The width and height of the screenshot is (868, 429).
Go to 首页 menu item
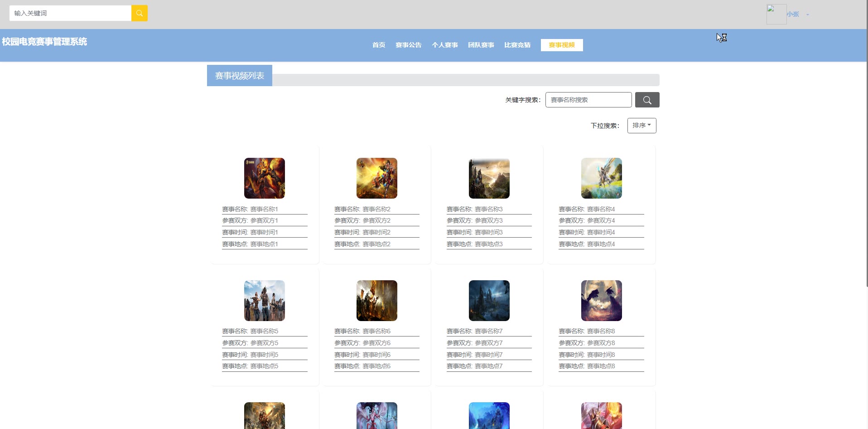379,45
